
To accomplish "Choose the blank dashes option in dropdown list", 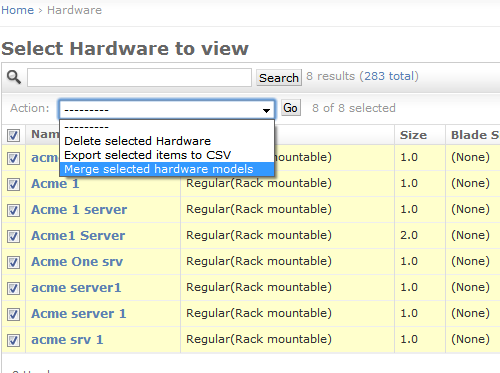I will [167, 127].
